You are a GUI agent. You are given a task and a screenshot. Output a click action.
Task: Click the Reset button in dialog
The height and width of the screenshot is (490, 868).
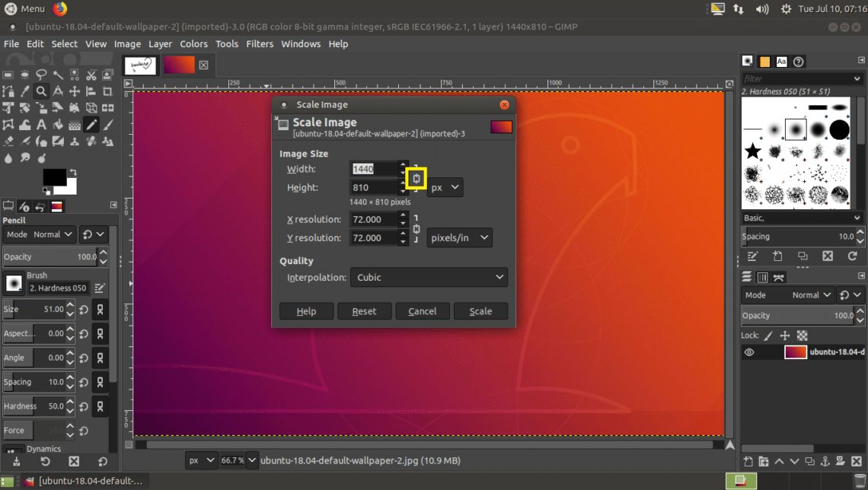[364, 311]
